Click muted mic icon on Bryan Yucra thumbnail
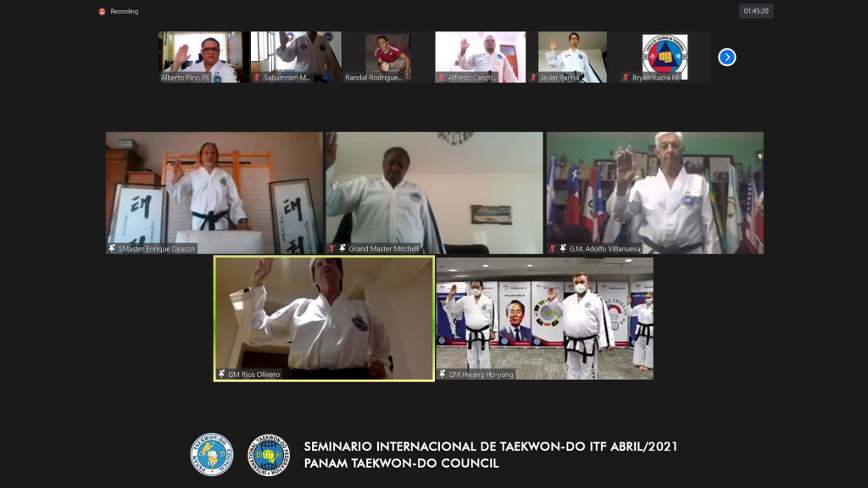The height and width of the screenshot is (488, 868). (626, 77)
